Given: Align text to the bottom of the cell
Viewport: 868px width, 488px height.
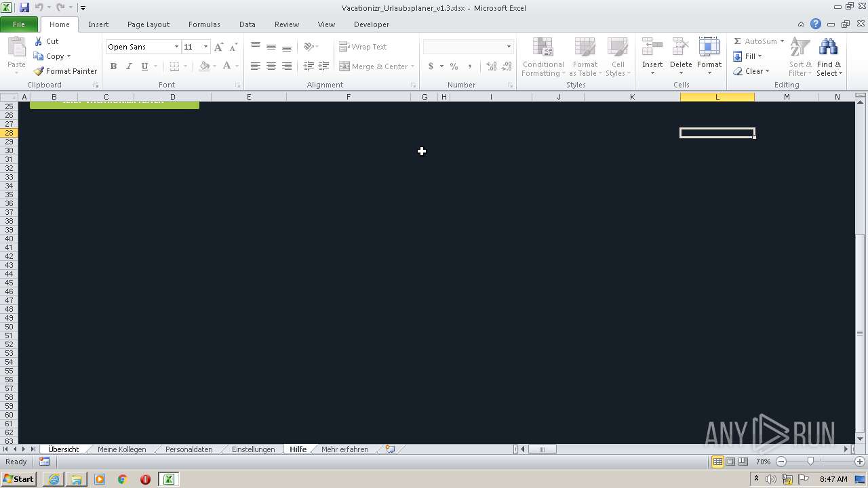Looking at the screenshot, I should [287, 47].
